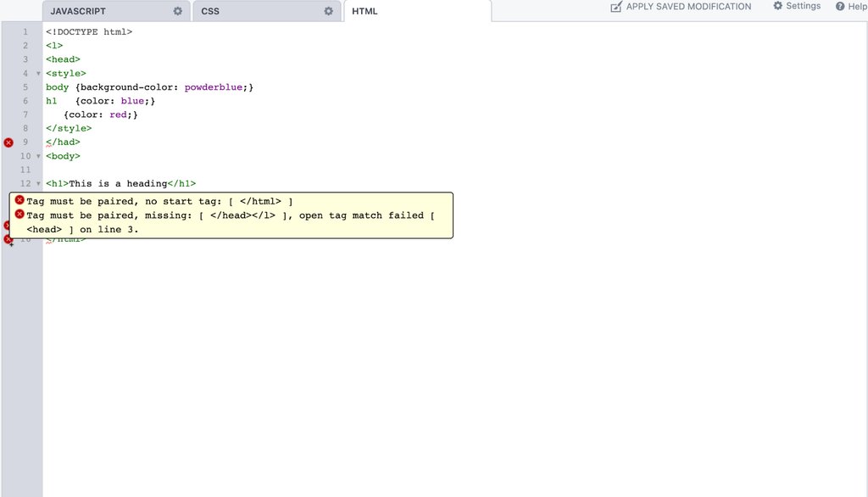
Task: Collapse the style block on line 4
Action: [37, 73]
